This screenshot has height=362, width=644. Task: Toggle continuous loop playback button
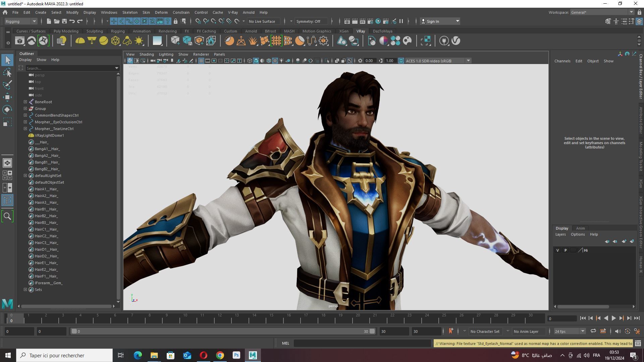click(x=593, y=331)
